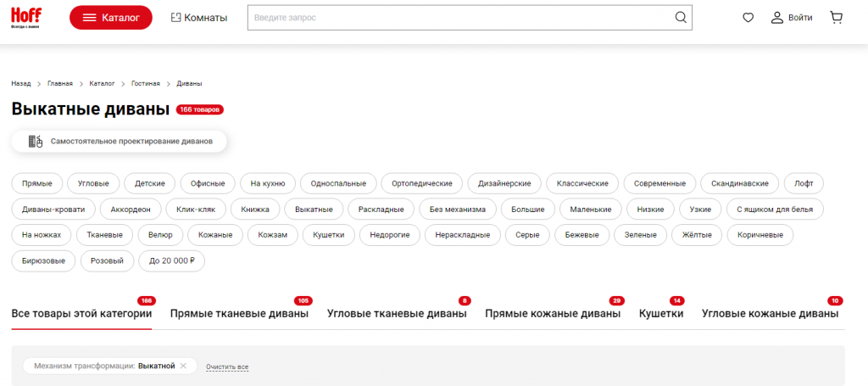Image resolution: width=868 pixels, height=386 pixels.
Task: Select the Аккордеон chip
Action: pos(131,210)
